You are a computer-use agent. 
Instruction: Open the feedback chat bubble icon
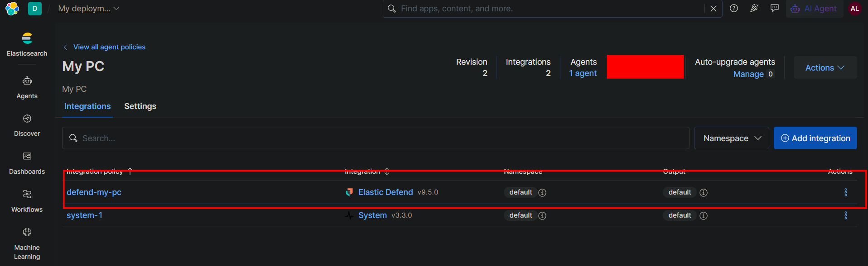tap(775, 9)
